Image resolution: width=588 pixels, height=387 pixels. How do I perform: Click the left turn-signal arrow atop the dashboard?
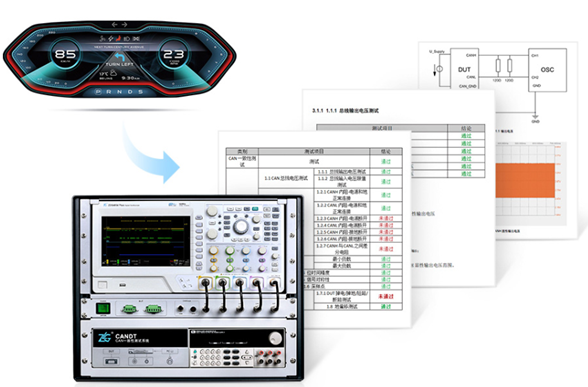pos(114,25)
